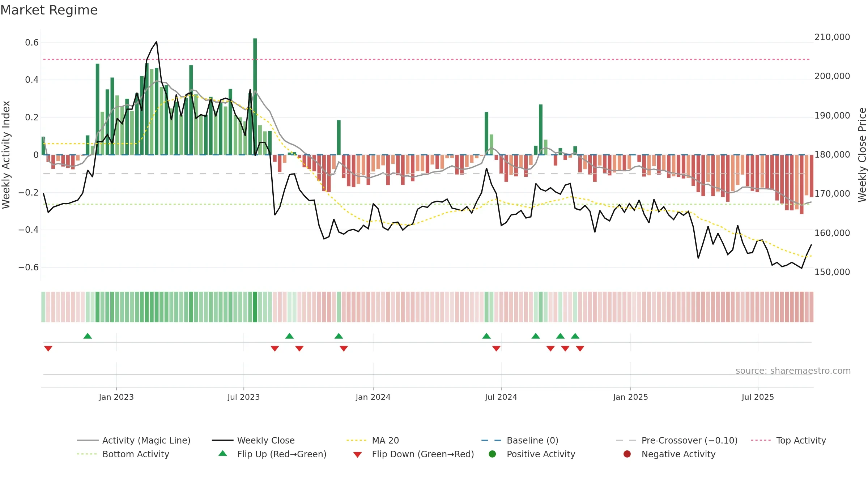Image resolution: width=868 pixels, height=488 pixels.
Task: Click the 0.6 activity axis label
Action: [x=32, y=43]
